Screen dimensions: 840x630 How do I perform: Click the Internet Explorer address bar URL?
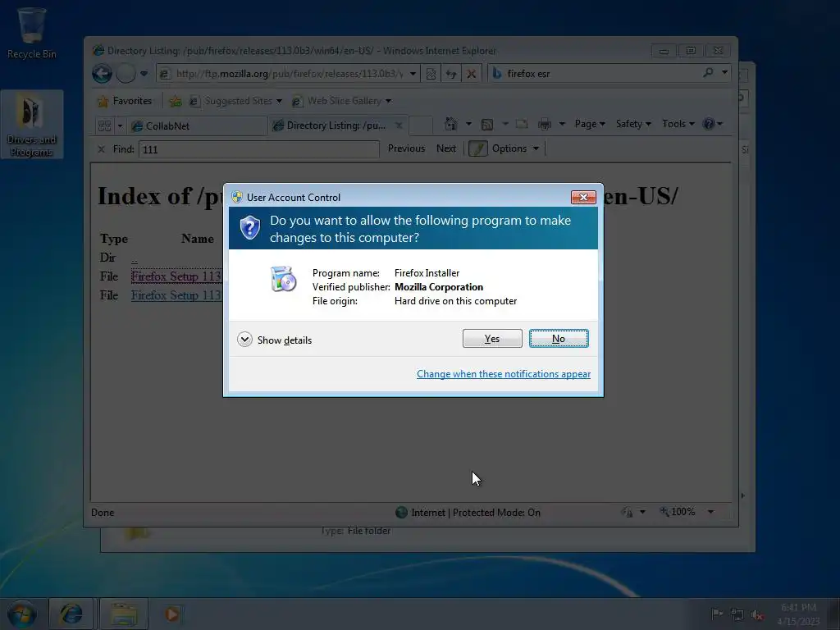(290, 73)
